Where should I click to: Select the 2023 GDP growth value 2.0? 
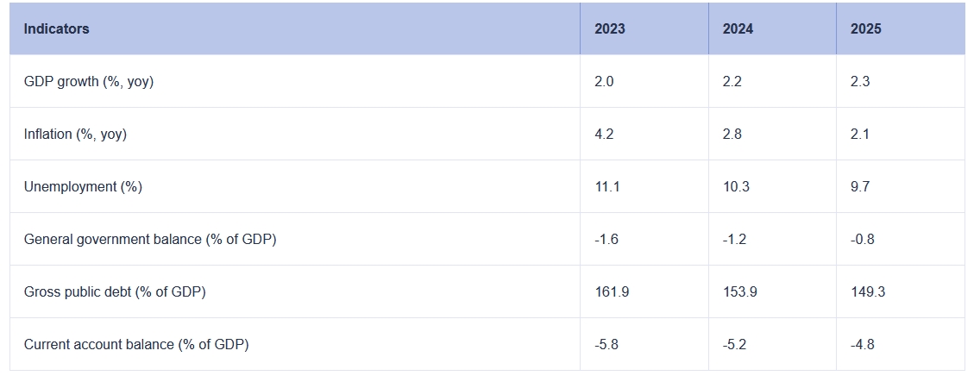pos(605,81)
